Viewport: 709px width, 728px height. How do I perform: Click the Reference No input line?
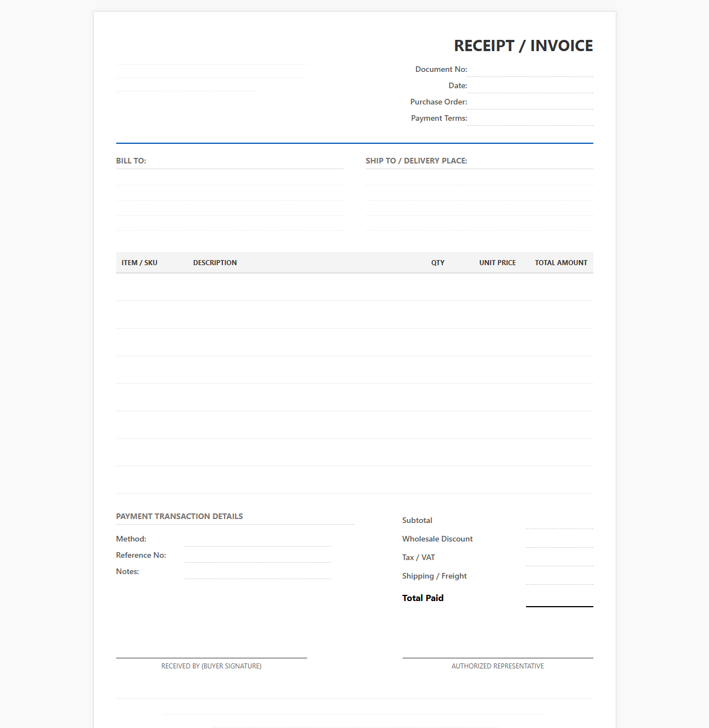pyautogui.click(x=257, y=556)
